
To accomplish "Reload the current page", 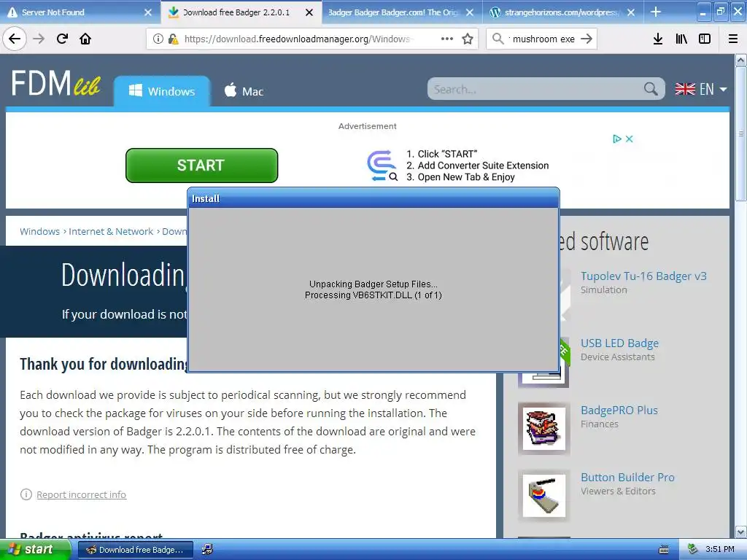I will click(x=62, y=39).
